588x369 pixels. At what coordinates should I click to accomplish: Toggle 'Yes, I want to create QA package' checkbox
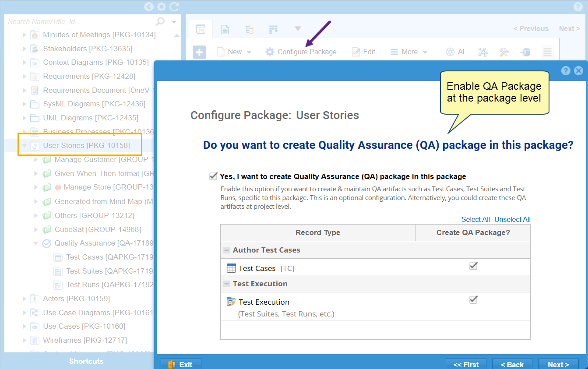click(213, 176)
